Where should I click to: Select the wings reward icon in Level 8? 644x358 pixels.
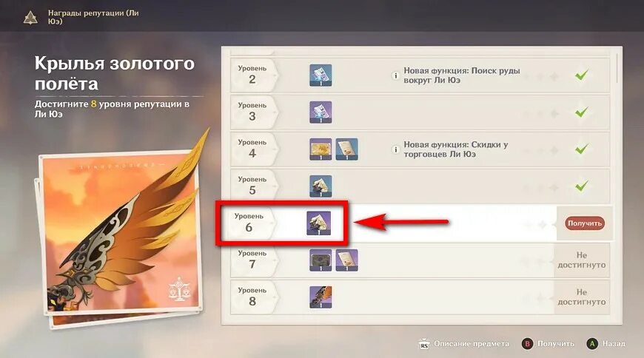321,297
